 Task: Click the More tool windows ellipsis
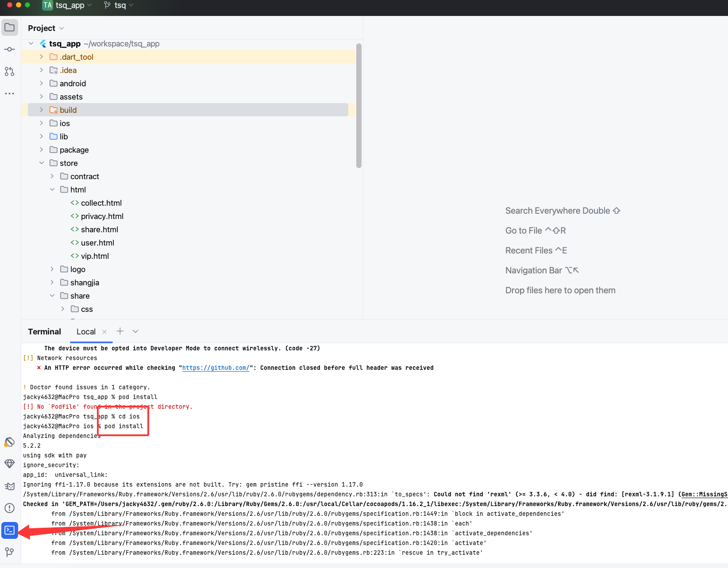[9, 93]
